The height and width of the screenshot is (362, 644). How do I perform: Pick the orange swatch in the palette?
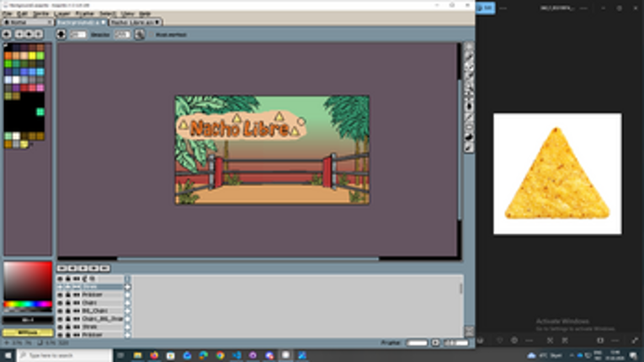click(8, 56)
